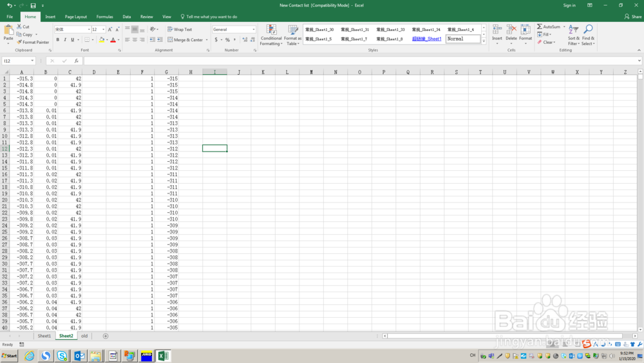644x363 pixels.
Task: Click the AutoSum sigma icon
Action: pos(540,26)
